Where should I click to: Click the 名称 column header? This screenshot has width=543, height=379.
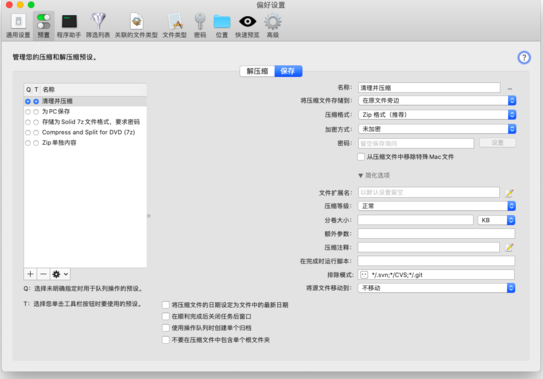[49, 89]
